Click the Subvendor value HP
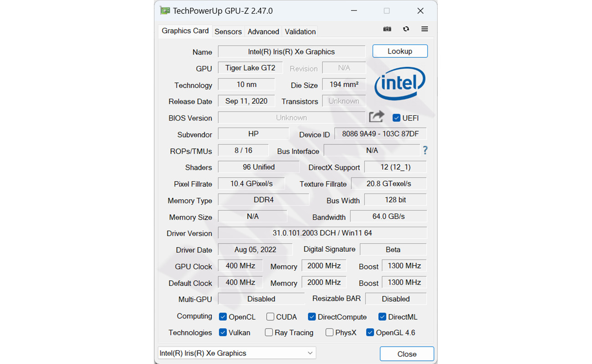Screen dimensions: 592x364 click(x=254, y=134)
